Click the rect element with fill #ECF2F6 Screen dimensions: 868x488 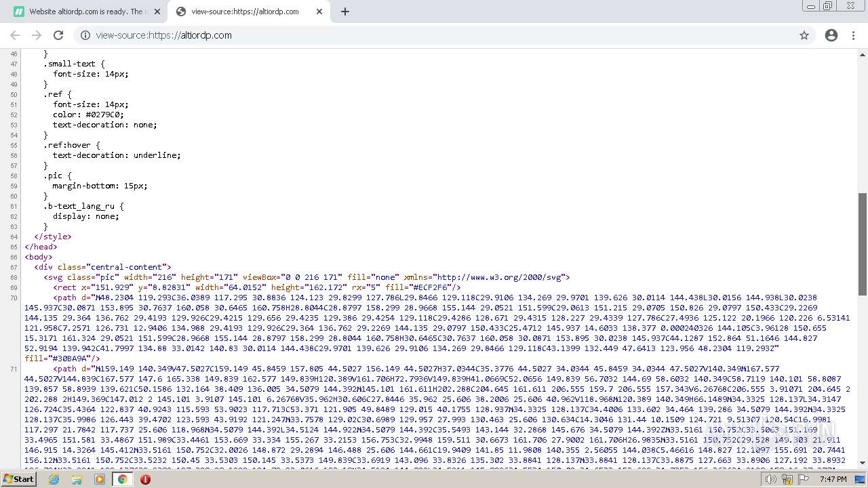257,287
